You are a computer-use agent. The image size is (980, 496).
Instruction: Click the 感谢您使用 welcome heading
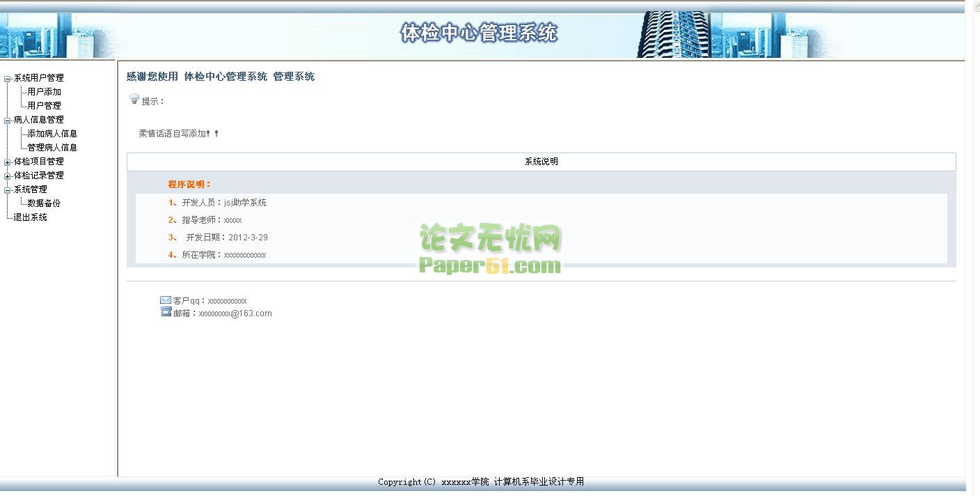221,77
